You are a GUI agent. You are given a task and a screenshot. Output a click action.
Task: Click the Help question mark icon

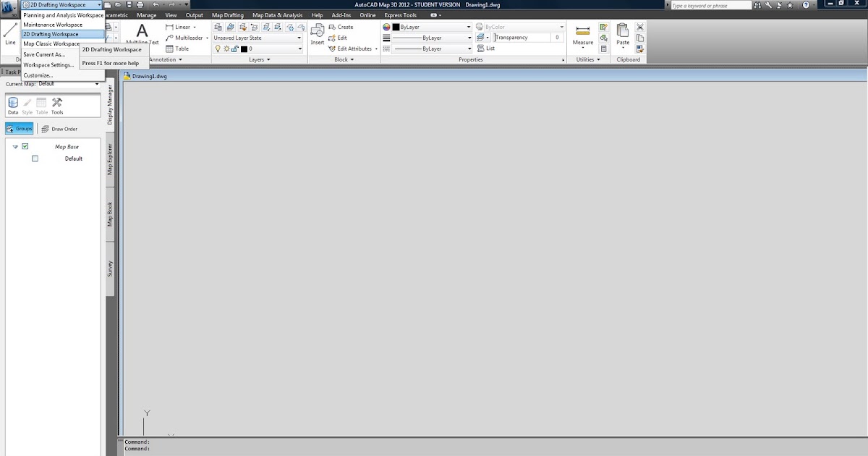pyautogui.click(x=806, y=5)
